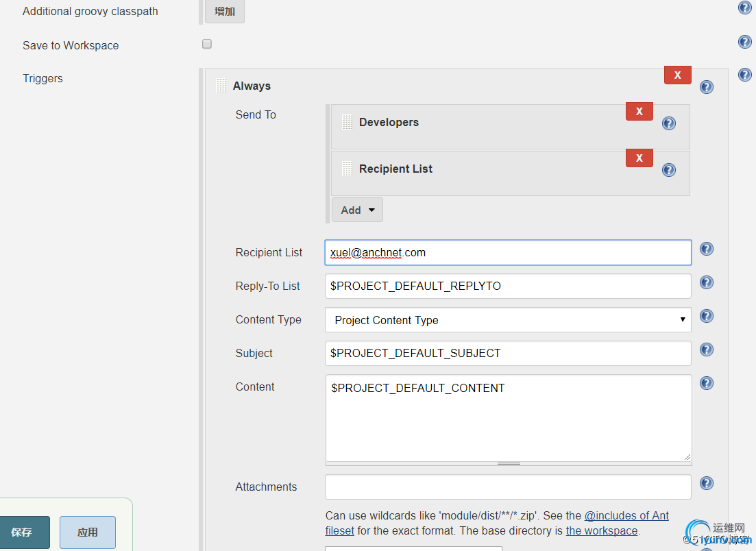Remove Recipient List entry with red X
The width and height of the screenshot is (756, 551).
(639, 158)
